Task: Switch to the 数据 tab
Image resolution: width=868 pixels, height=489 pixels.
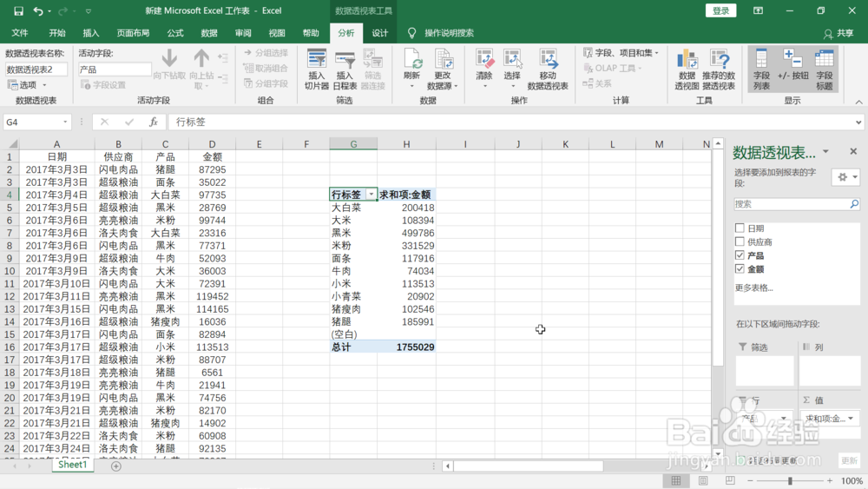Action: pyautogui.click(x=209, y=33)
